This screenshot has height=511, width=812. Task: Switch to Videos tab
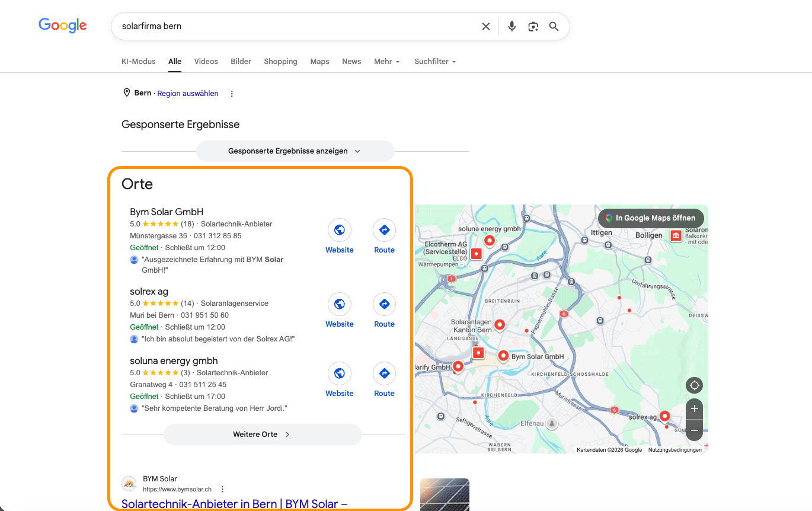[206, 62]
